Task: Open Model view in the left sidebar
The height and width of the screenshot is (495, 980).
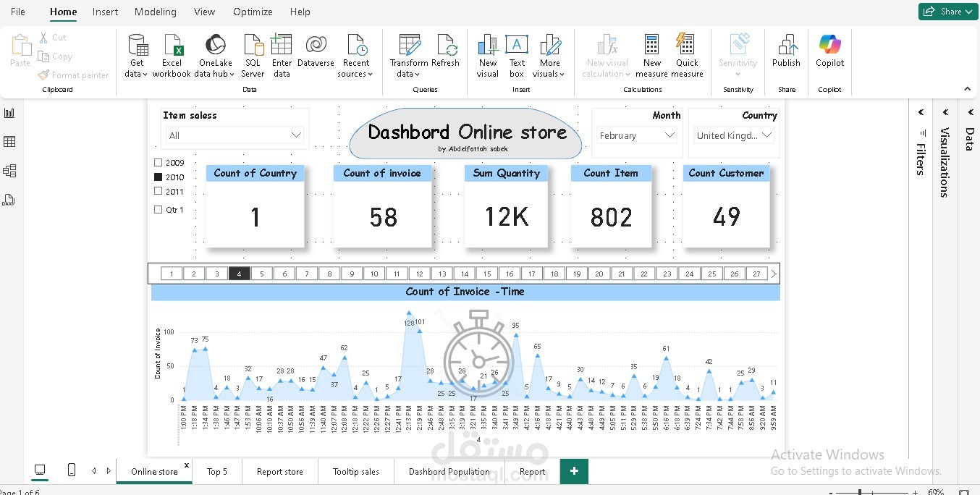Action: point(9,171)
